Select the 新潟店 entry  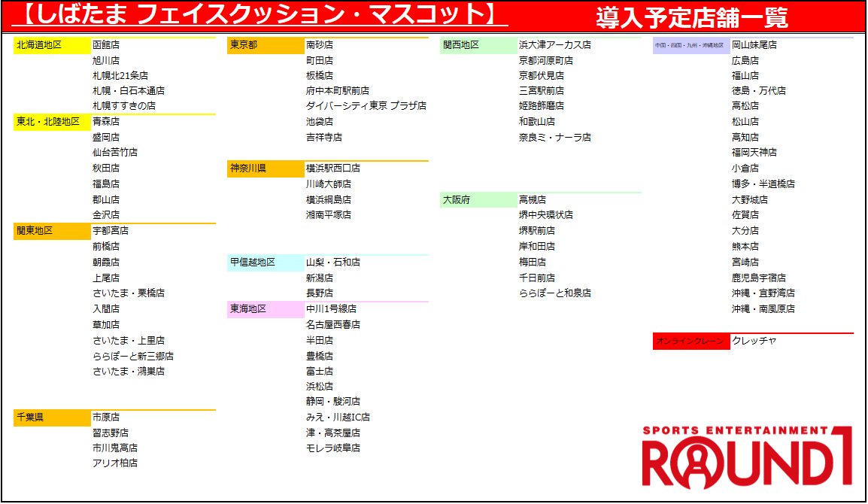coord(320,278)
